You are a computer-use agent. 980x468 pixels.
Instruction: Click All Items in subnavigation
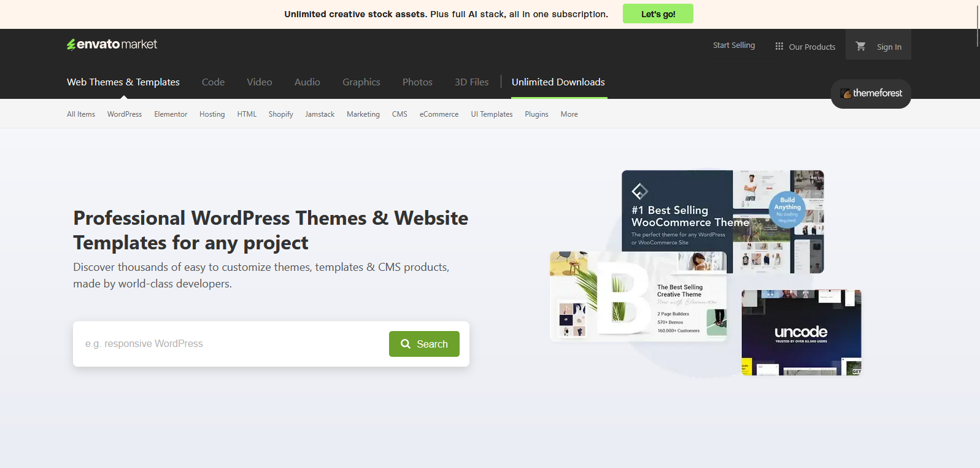(x=81, y=114)
